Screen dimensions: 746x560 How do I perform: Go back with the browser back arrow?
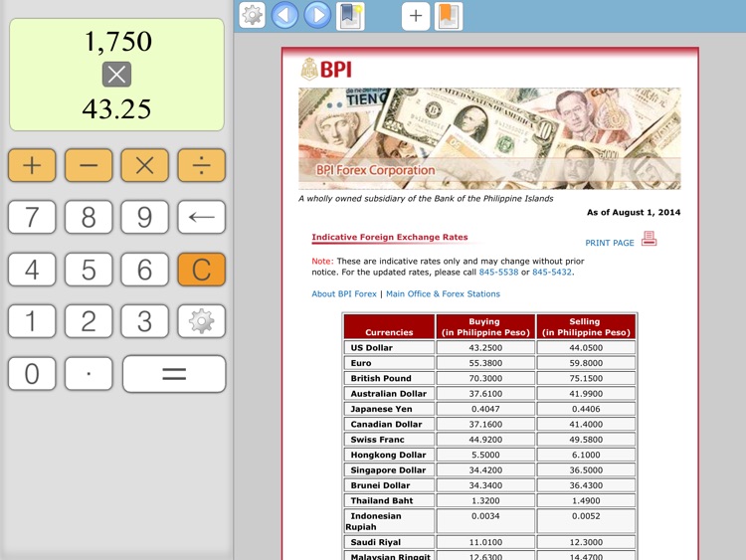(284, 15)
